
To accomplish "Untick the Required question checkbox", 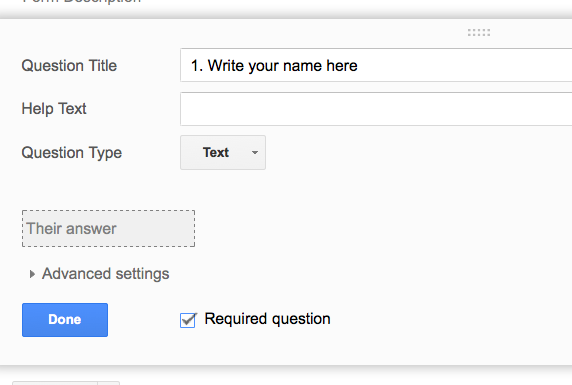I will point(188,320).
